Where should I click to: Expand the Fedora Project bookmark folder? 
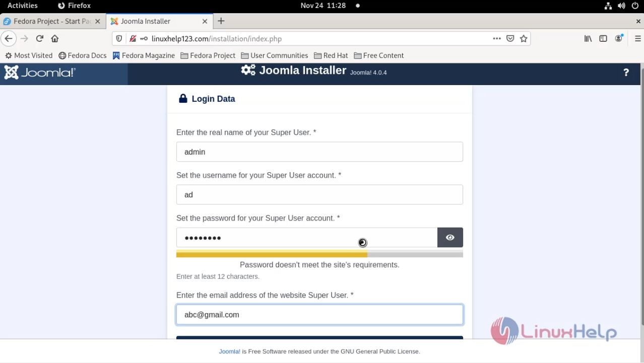coord(208,55)
